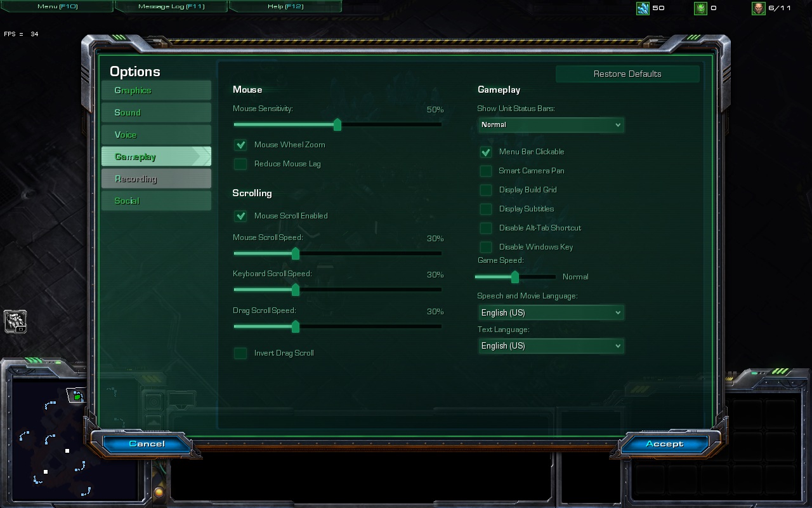Open Message Log [F11]
The width and height of the screenshot is (812, 508).
[x=171, y=6]
